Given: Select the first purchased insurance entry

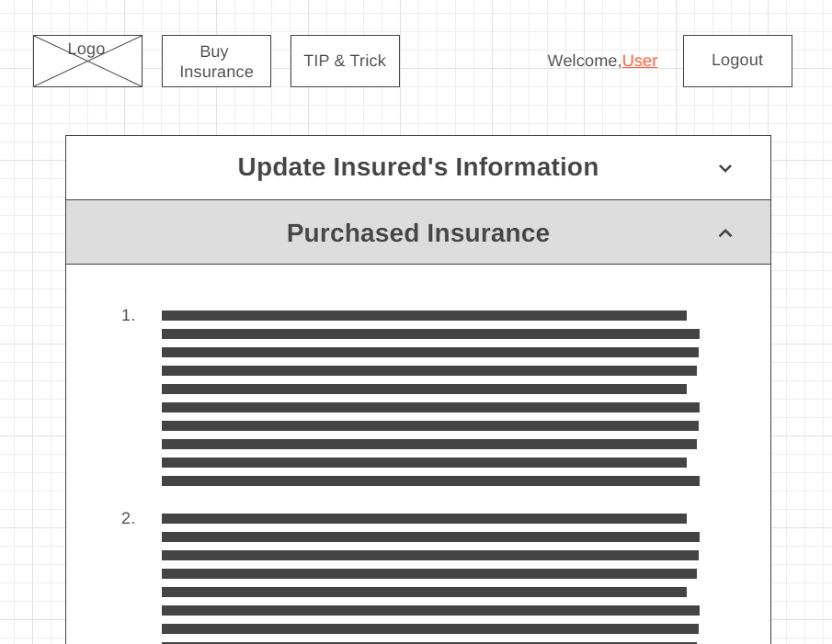Looking at the screenshot, I should click(429, 398).
